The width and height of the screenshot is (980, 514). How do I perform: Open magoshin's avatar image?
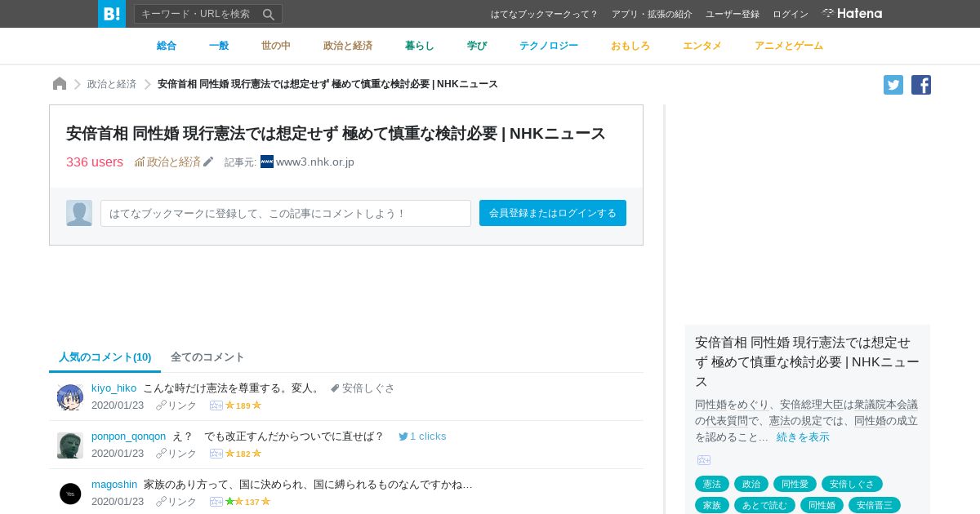point(70,494)
